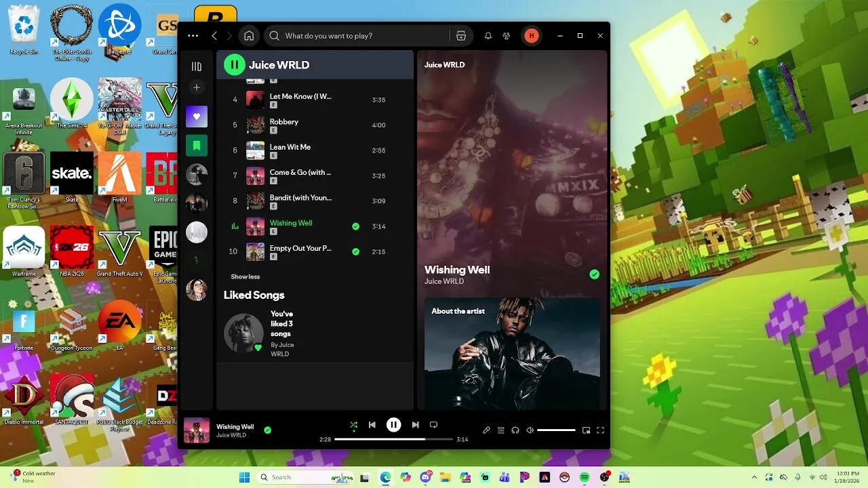This screenshot has width=868, height=488.
Task: Select Bandit (with Young...) track
Action: coord(315,201)
